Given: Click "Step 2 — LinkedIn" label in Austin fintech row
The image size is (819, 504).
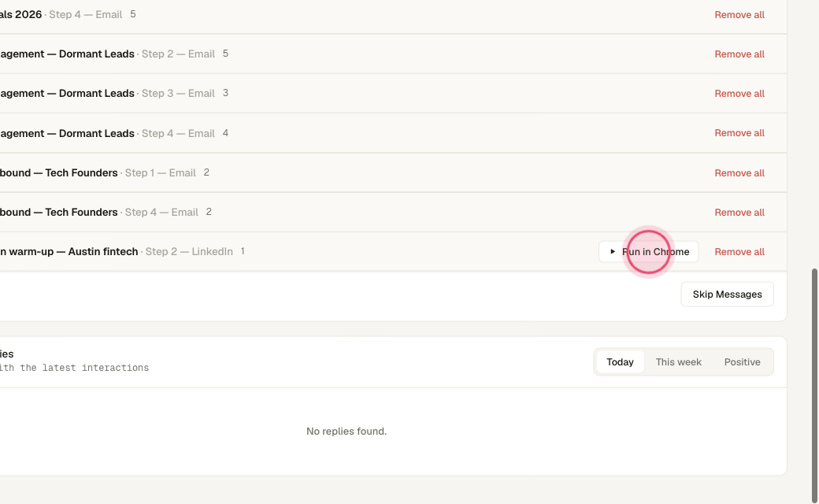Looking at the screenshot, I should (x=189, y=252).
